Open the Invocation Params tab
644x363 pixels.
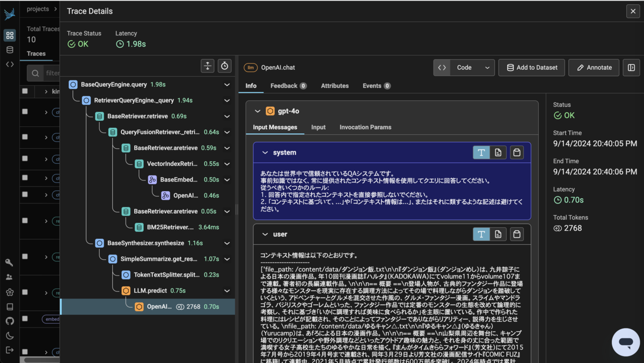(x=365, y=127)
